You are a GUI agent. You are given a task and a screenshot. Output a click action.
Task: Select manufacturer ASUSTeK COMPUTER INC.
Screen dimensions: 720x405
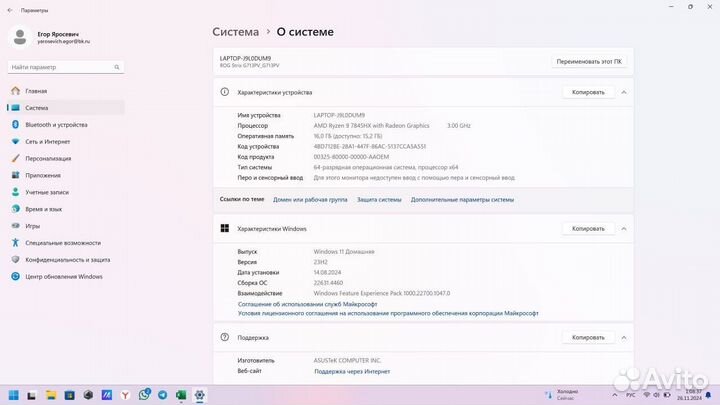[x=347, y=360]
